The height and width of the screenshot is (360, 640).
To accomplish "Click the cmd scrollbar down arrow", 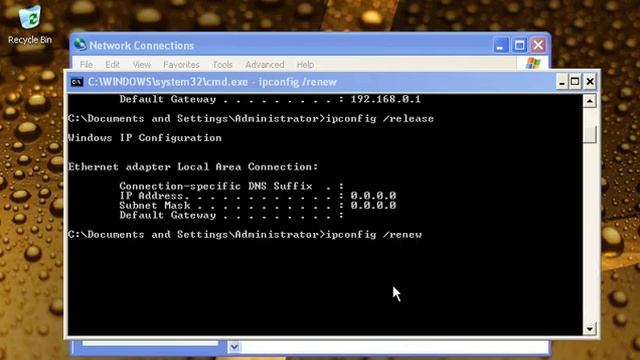I will coord(589,329).
